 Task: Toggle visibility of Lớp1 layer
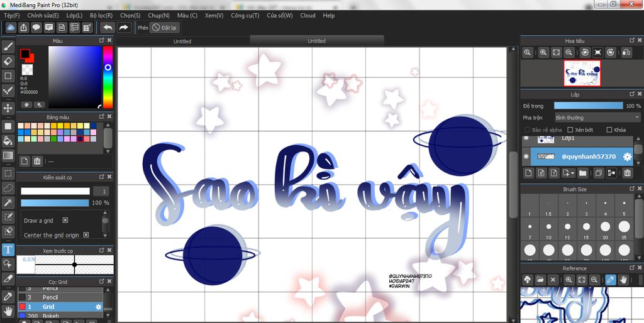(526, 138)
